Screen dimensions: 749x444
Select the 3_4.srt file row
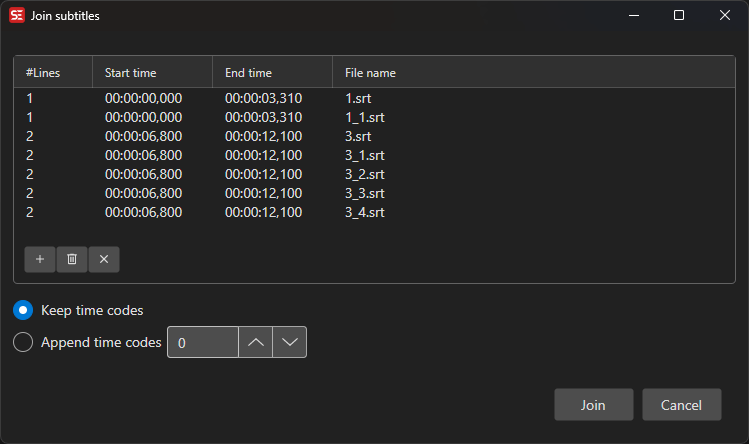(x=364, y=212)
